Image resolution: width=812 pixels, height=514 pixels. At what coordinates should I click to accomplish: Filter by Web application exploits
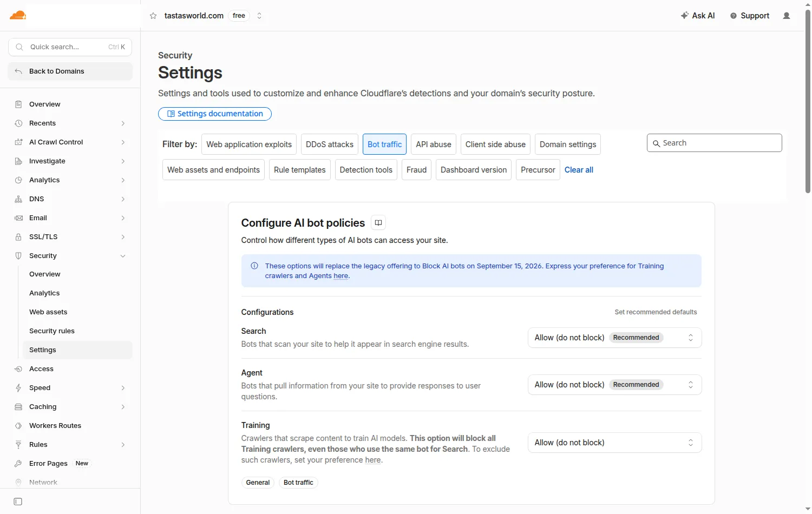point(249,144)
